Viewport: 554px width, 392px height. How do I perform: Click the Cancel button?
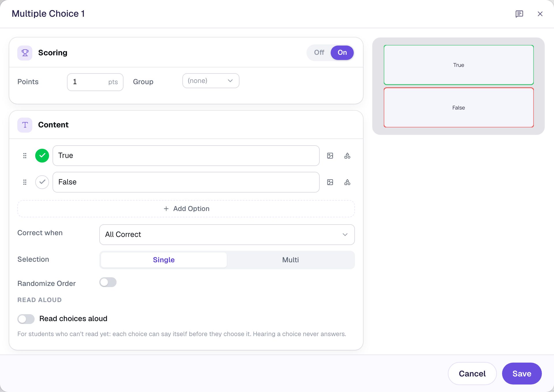pyautogui.click(x=472, y=374)
